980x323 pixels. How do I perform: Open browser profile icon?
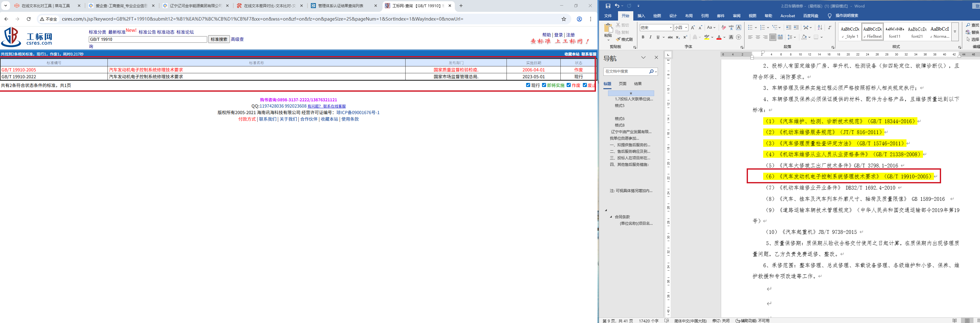(579, 19)
